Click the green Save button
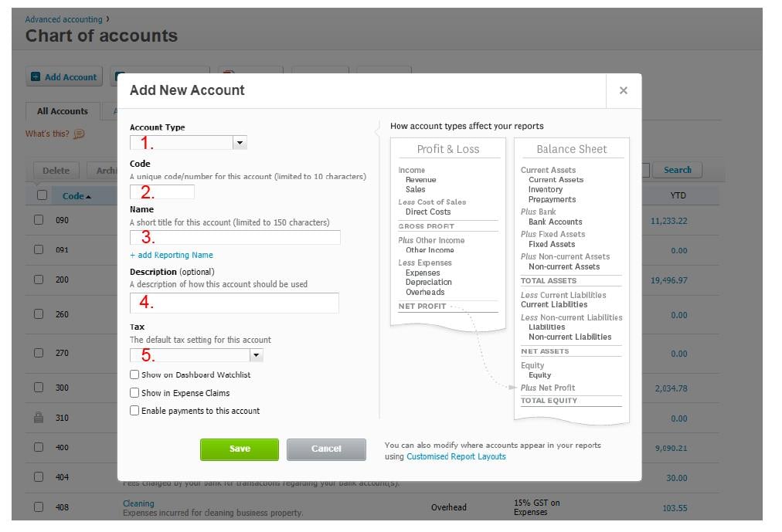The height and width of the screenshot is (532, 782). (240, 449)
